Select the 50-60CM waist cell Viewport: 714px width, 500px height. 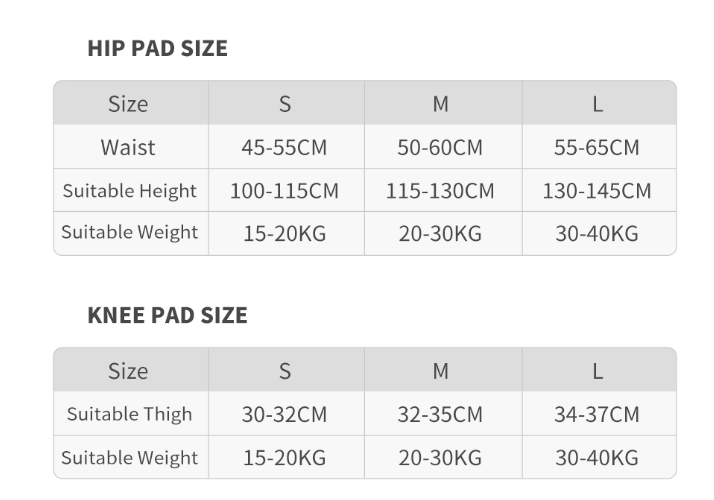440,148
